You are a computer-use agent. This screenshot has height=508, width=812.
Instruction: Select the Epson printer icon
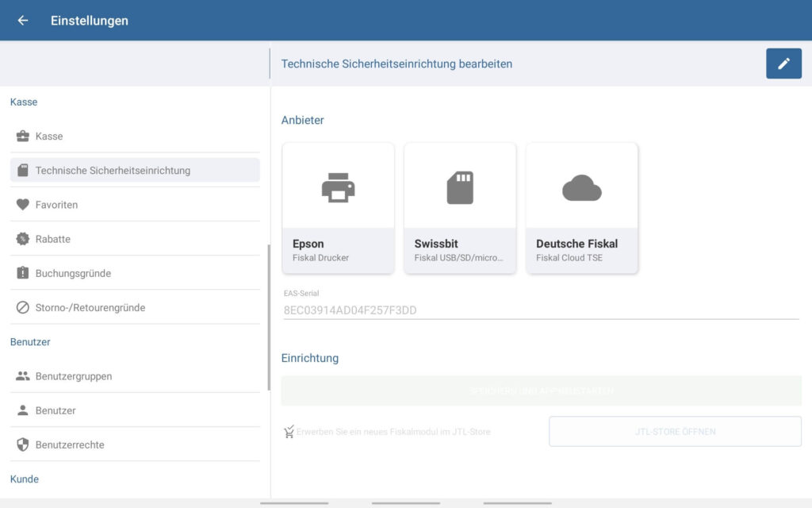[338, 187]
